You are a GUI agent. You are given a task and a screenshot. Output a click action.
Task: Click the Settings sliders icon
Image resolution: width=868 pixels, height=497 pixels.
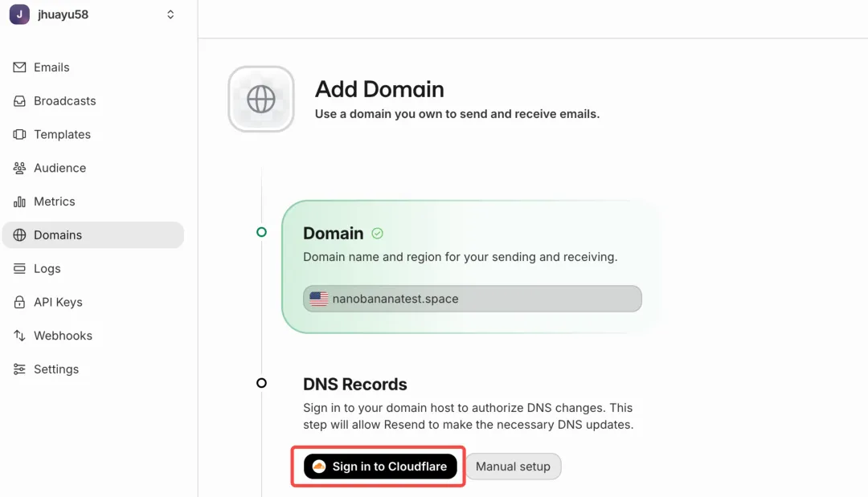point(19,369)
